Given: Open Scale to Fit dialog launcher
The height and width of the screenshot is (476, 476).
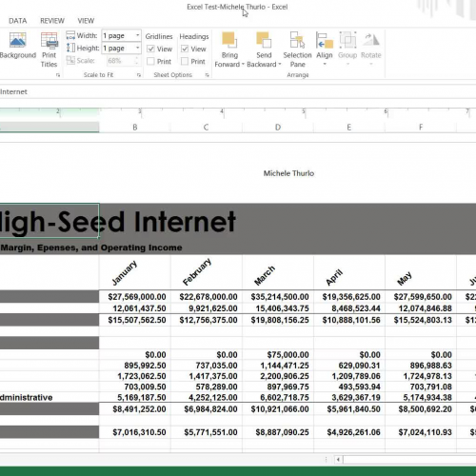Looking at the screenshot, I should [139, 75].
